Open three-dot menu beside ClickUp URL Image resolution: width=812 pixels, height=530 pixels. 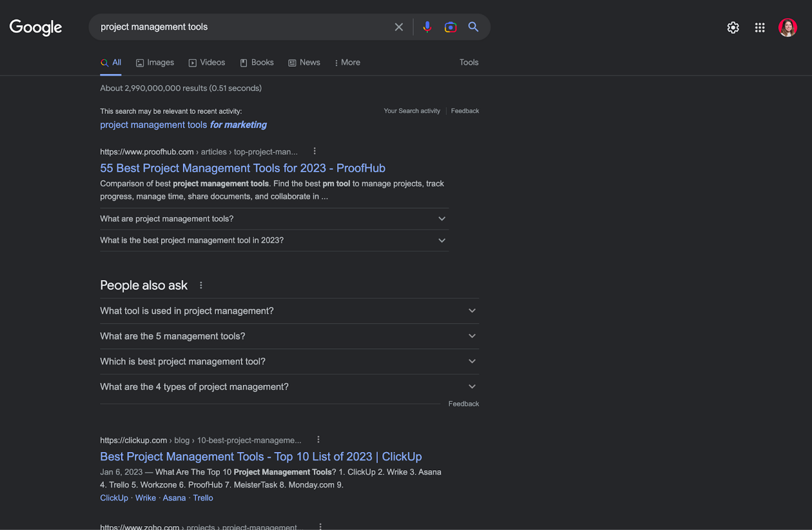[318, 439]
